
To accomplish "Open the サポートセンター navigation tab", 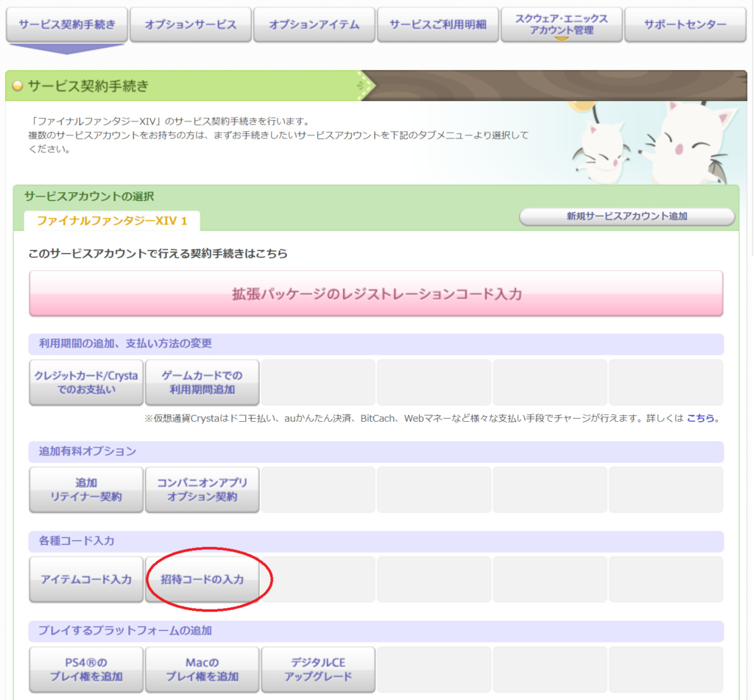I will pyautogui.click(x=685, y=24).
